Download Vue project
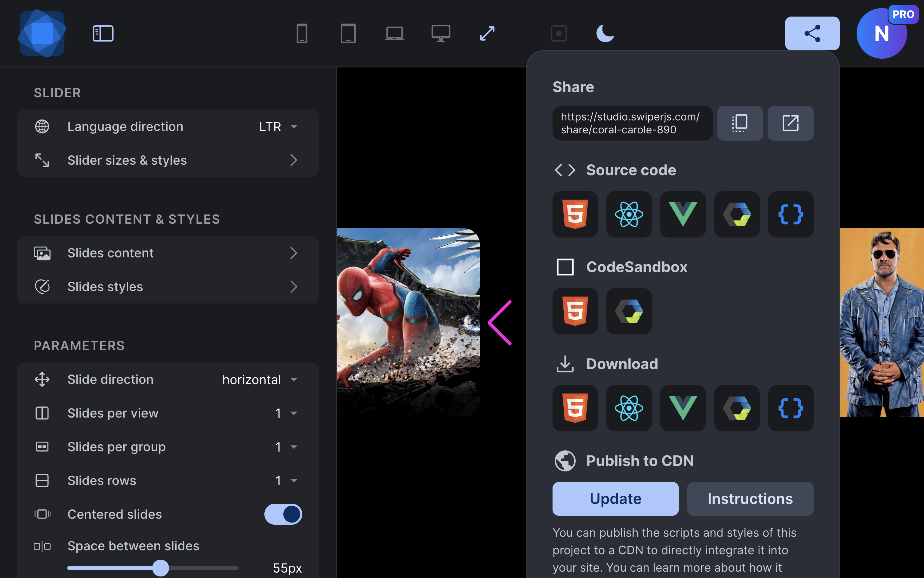This screenshot has width=924, height=578. tap(683, 408)
